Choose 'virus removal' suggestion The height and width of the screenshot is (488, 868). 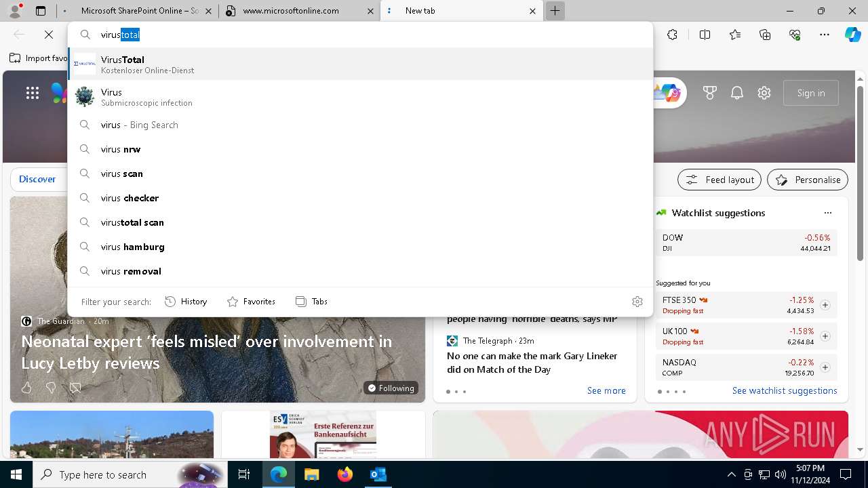(x=360, y=271)
